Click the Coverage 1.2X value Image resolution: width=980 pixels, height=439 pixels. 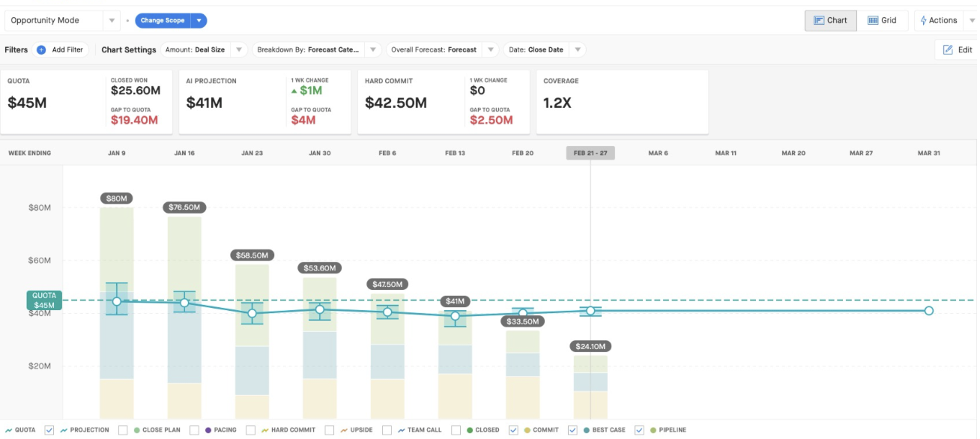557,103
